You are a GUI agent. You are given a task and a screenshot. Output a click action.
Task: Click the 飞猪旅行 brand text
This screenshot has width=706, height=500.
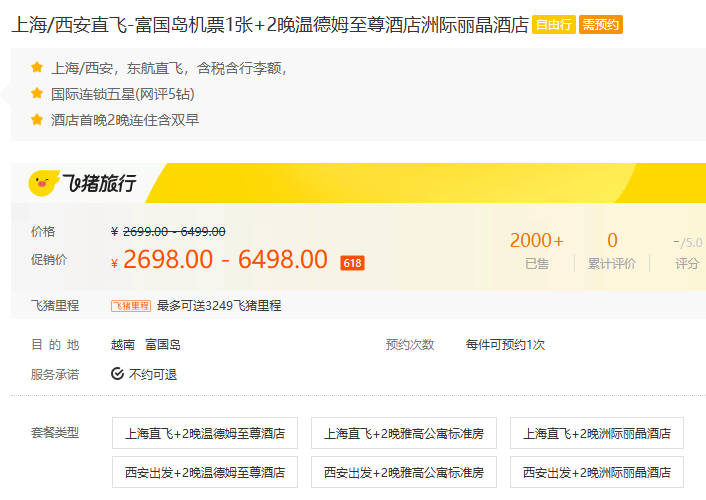click(99, 183)
